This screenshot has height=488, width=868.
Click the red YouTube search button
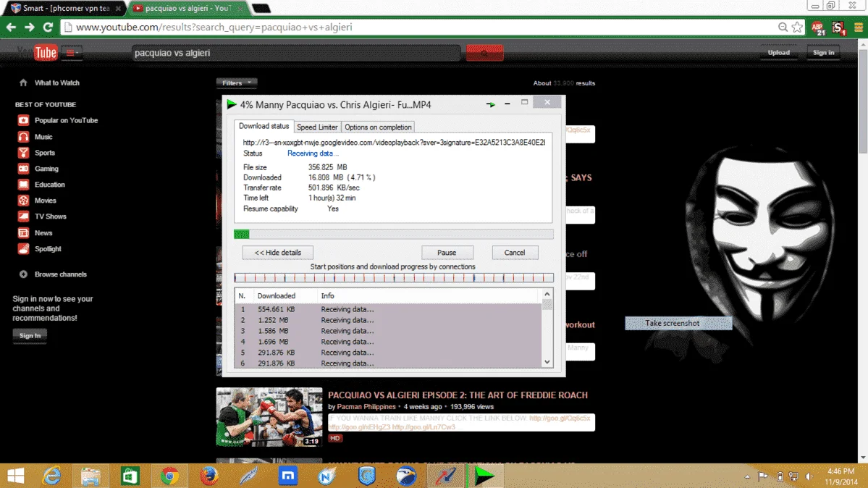pyautogui.click(x=484, y=53)
